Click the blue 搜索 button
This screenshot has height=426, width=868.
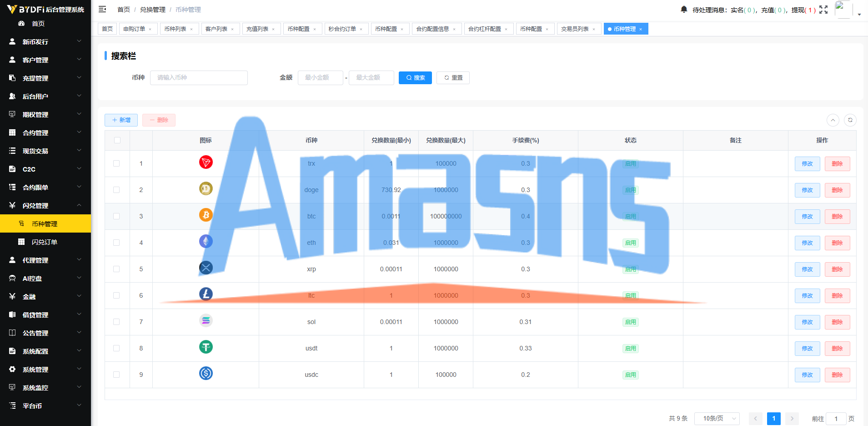point(415,78)
